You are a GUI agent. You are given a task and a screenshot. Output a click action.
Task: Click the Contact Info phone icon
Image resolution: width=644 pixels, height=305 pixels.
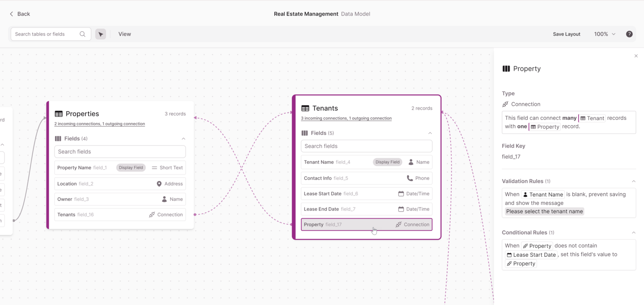click(410, 178)
